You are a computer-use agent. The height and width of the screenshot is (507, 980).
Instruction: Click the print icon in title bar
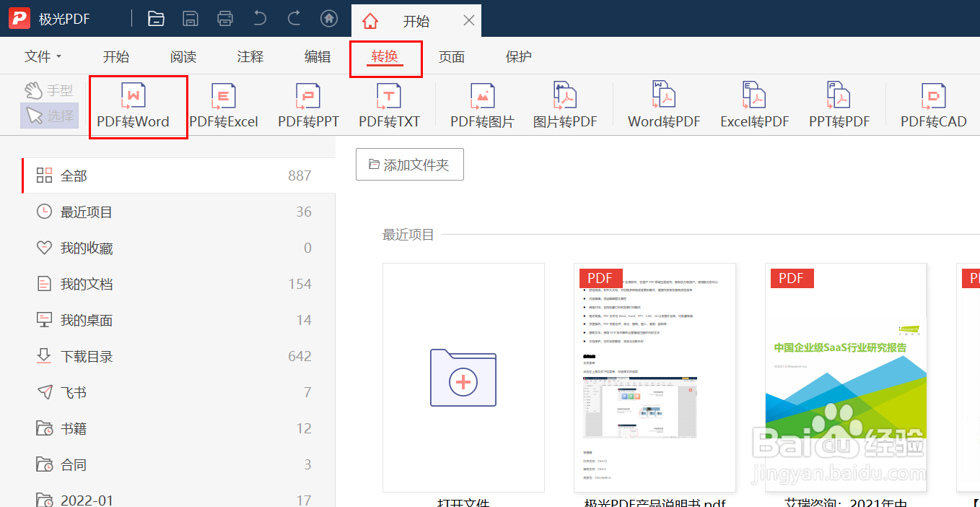point(224,19)
